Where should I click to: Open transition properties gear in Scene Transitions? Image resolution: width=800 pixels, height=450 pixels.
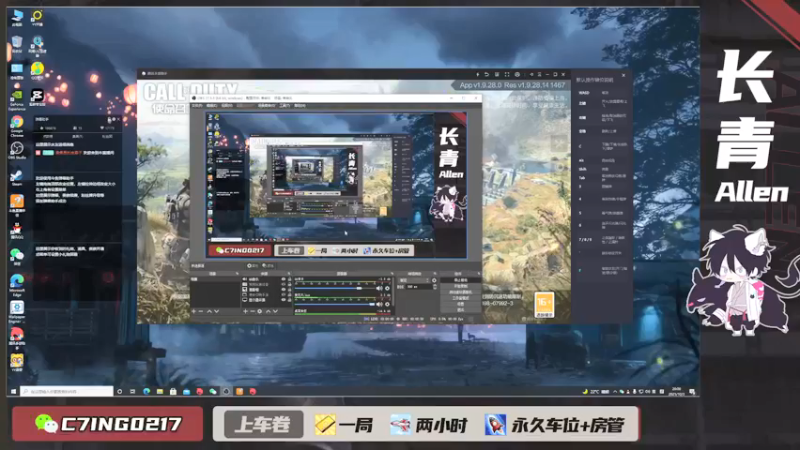[434, 280]
